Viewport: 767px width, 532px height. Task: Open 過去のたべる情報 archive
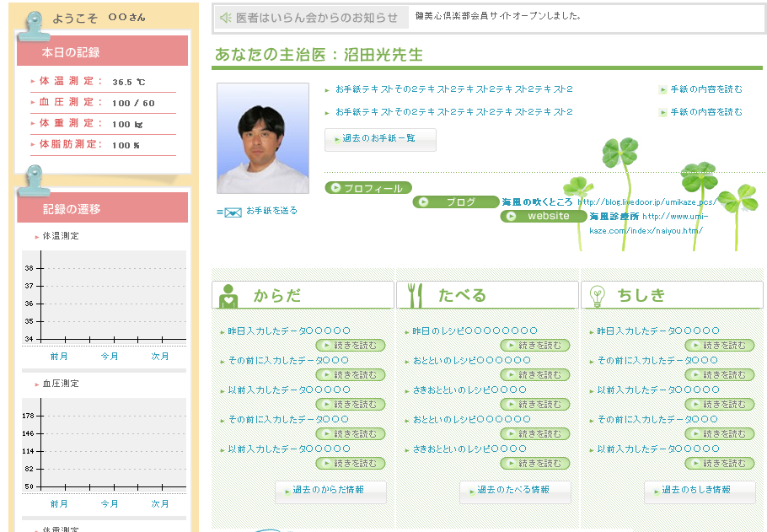(x=515, y=491)
